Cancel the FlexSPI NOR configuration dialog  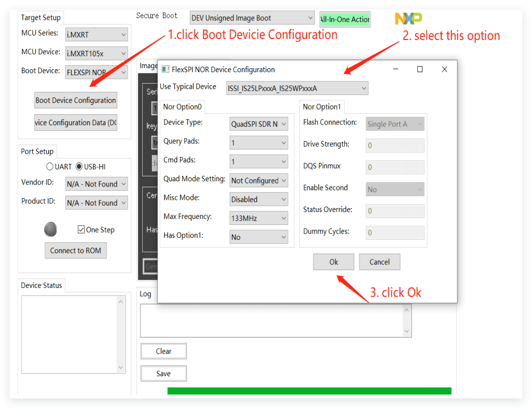(380, 262)
